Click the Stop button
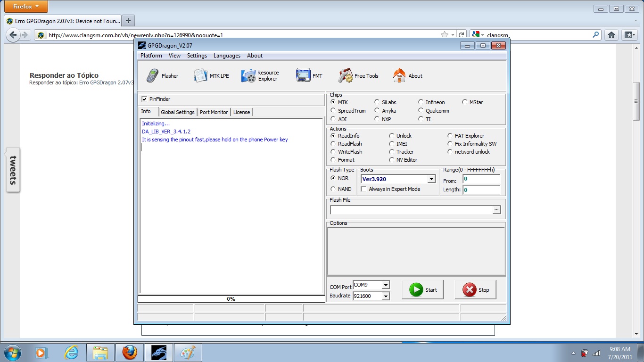 click(475, 289)
